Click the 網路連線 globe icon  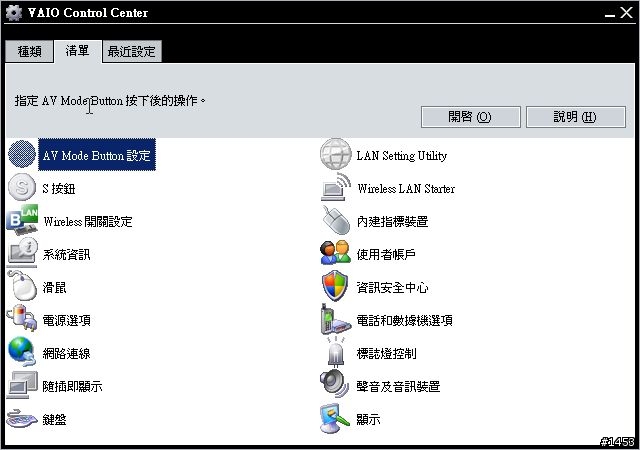(x=22, y=352)
